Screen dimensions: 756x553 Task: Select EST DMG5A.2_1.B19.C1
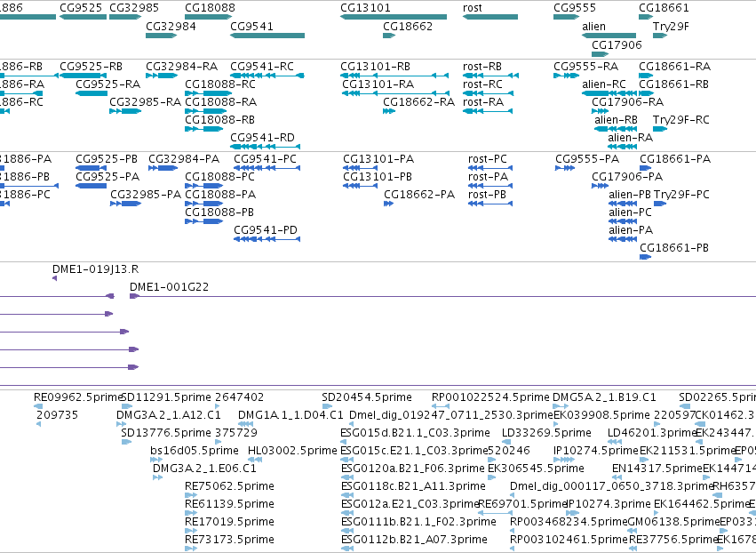tap(605, 397)
